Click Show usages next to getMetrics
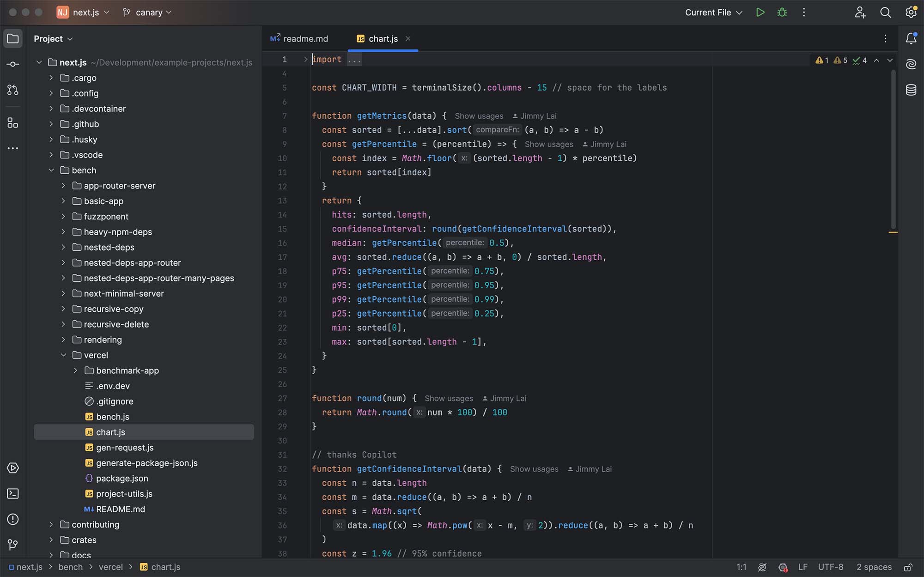The height and width of the screenshot is (577, 924). (x=479, y=116)
